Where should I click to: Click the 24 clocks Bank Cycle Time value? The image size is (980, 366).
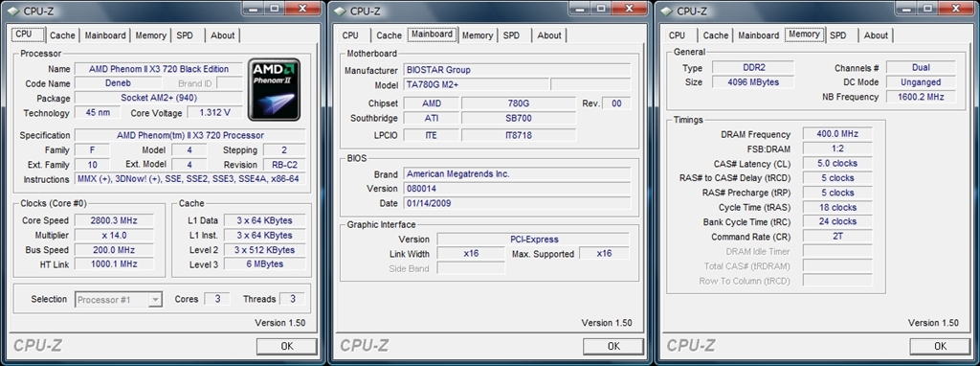(x=837, y=221)
